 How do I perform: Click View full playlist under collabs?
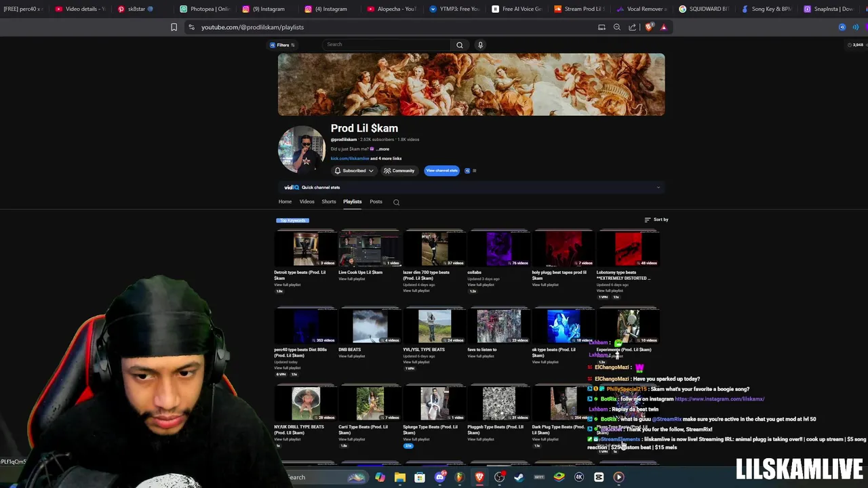(x=480, y=285)
